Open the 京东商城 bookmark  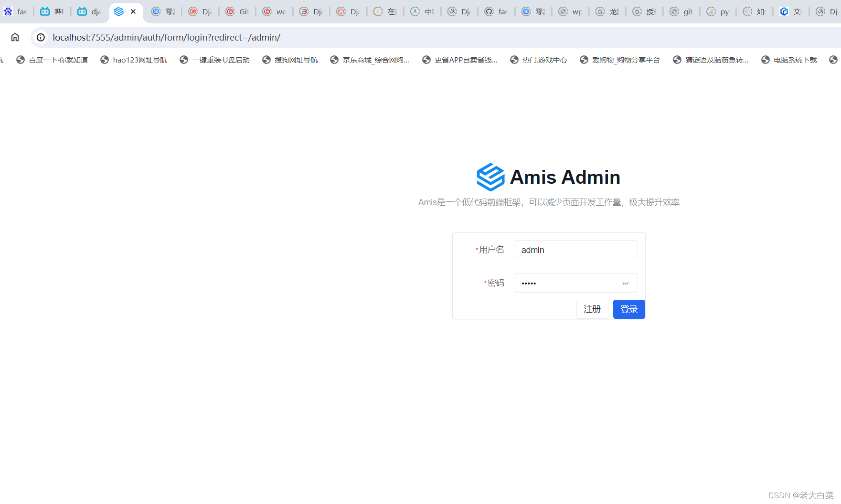(x=370, y=60)
